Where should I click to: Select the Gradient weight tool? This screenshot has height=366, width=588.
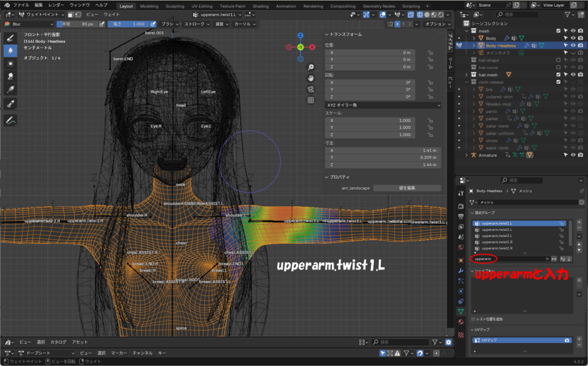point(10,89)
